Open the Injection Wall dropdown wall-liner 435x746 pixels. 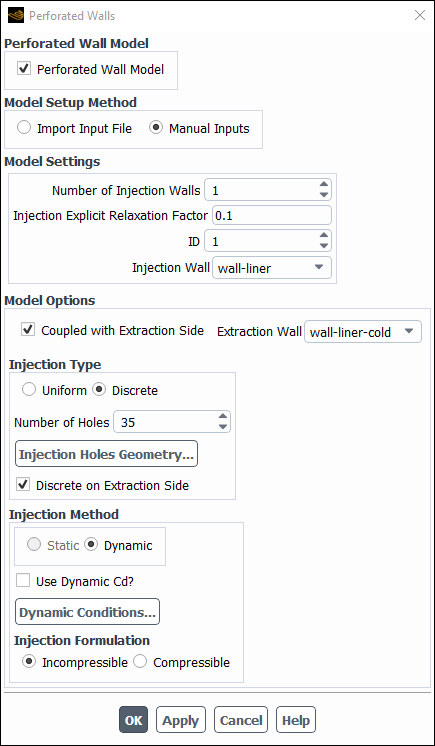272,267
